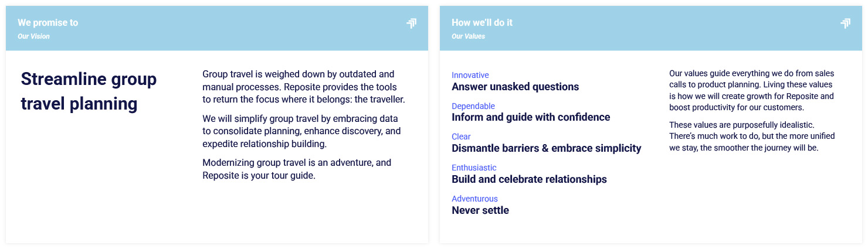Select "Inform and guide with confidence" heading
The height and width of the screenshot is (249, 868).
click(531, 117)
